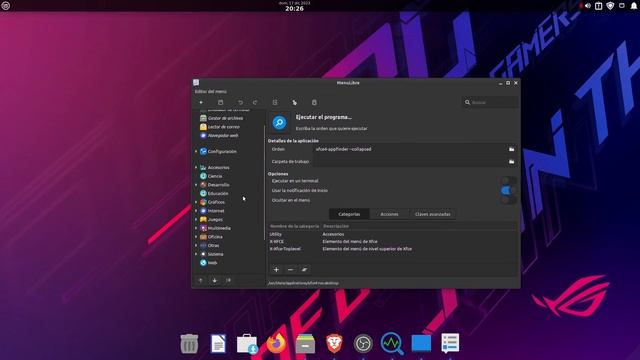The height and width of the screenshot is (360, 640).
Task: Toggle Ejecutar en un terminal switch
Action: point(509,180)
